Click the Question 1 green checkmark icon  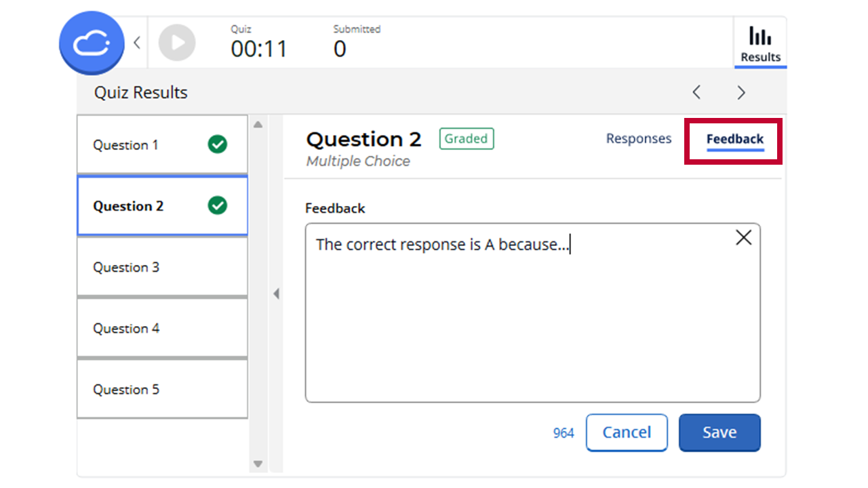217,144
